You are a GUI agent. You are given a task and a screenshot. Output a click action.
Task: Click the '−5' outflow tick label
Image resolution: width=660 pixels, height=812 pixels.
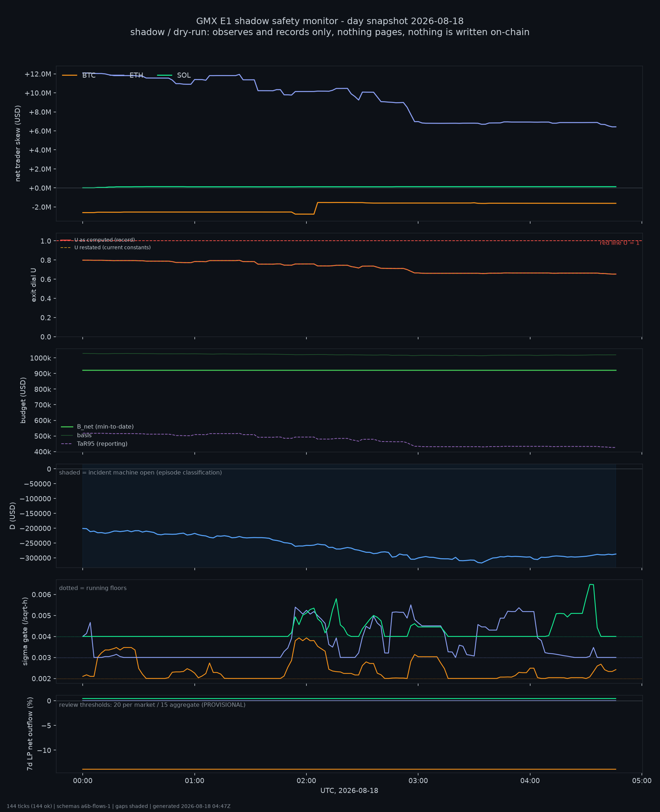[46, 726]
